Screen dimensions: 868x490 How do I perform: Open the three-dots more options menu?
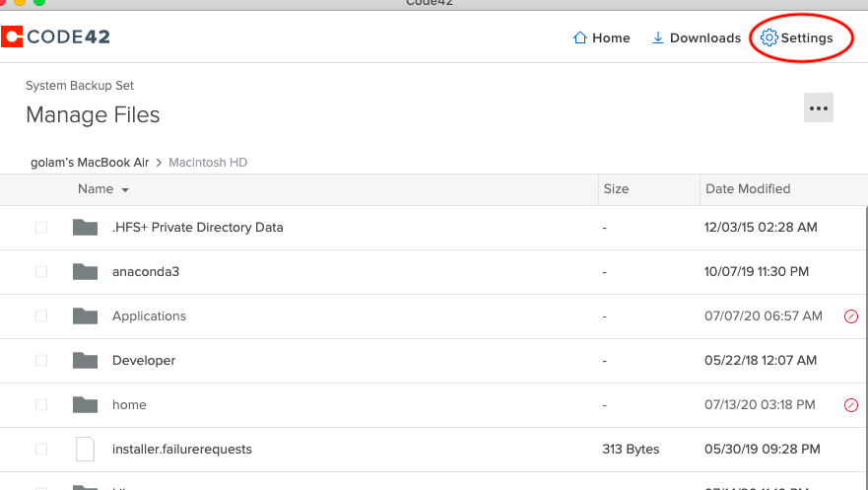point(818,108)
